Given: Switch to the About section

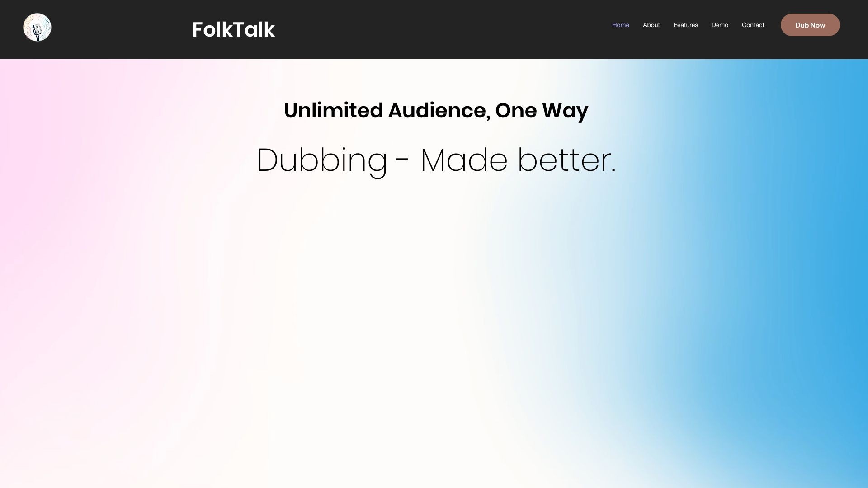Looking at the screenshot, I should pyautogui.click(x=651, y=25).
